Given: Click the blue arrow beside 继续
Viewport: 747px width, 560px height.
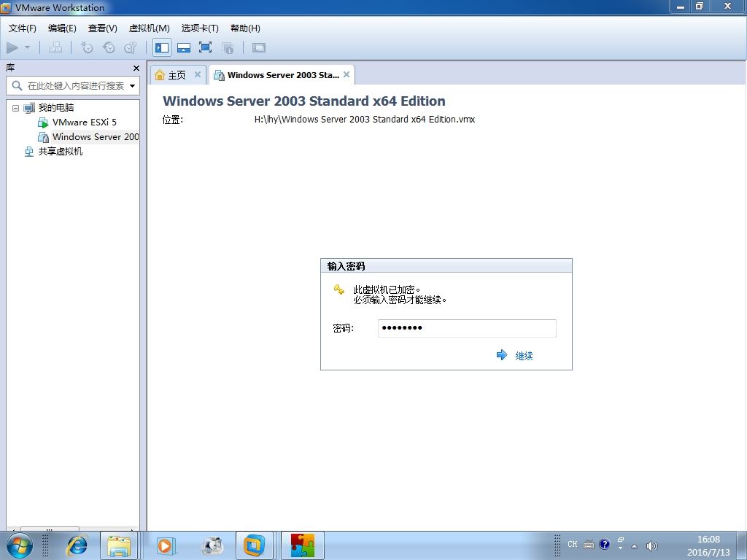Looking at the screenshot, I should click(x=502, y=355).
